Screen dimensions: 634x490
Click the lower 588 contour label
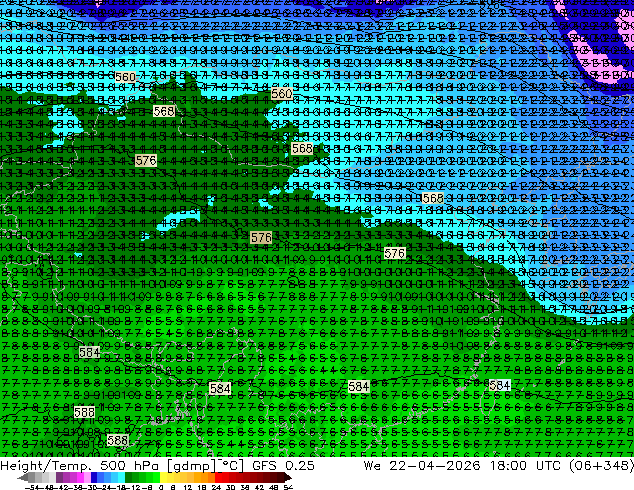coord(118,440)
